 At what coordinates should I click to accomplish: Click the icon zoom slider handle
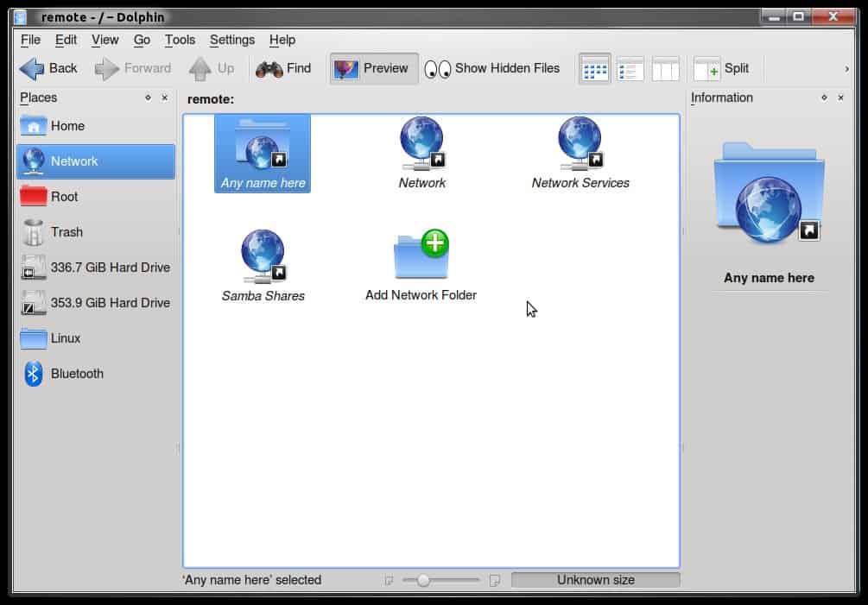point(423,580)
